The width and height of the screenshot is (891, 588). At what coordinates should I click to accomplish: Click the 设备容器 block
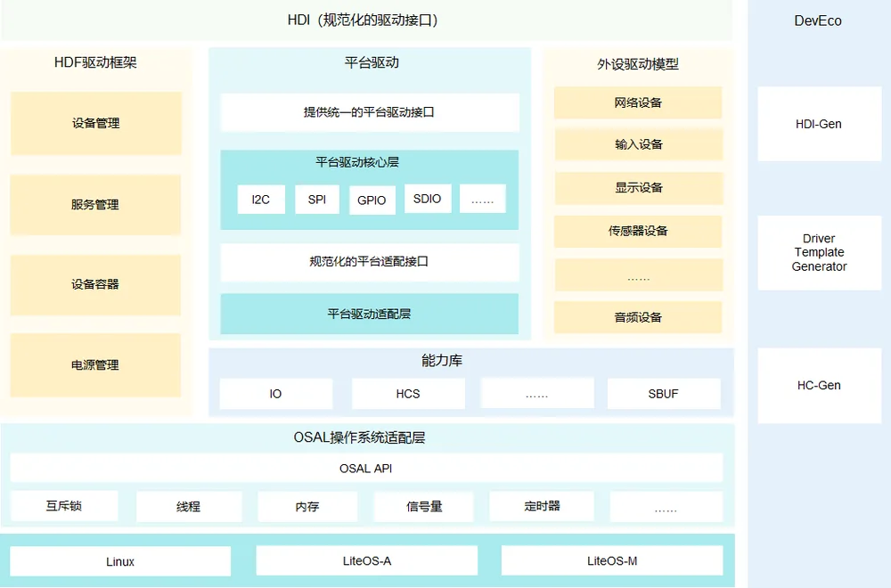95,284
